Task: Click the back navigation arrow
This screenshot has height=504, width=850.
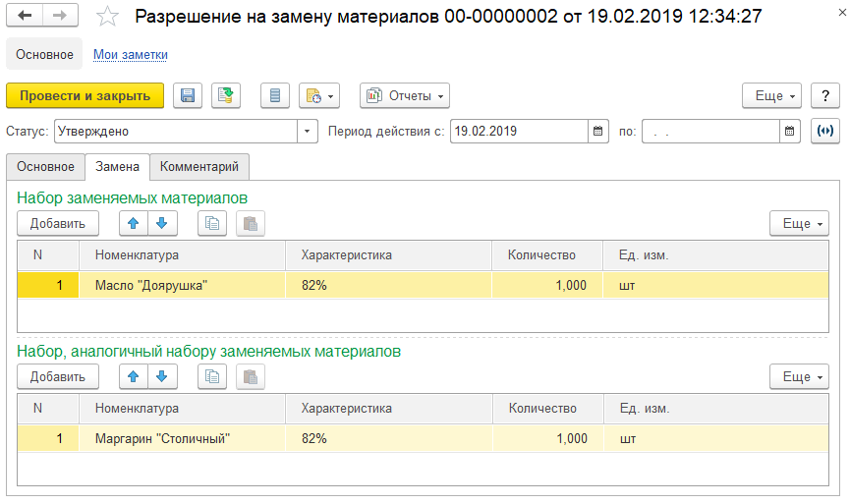Action: pyautogui.click(x=26, y=16)
